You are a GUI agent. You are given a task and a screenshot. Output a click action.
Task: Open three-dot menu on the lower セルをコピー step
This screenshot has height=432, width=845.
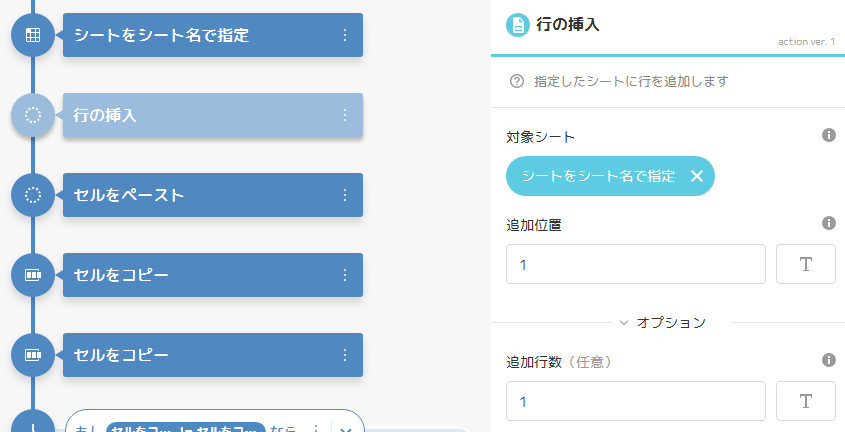[345, 355]
